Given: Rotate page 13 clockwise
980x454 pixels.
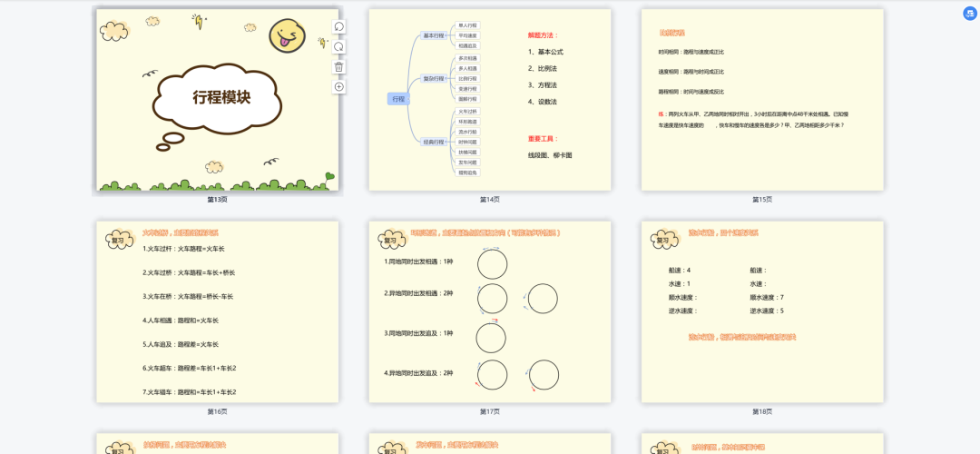Looking at the screenshot, I should pyautogui.click(x=338, y=47).
